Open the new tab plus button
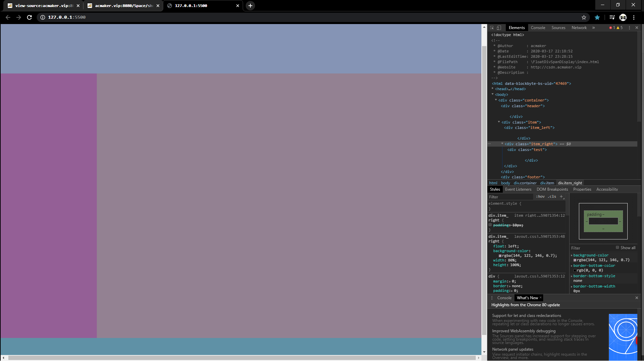 [250, 6]
